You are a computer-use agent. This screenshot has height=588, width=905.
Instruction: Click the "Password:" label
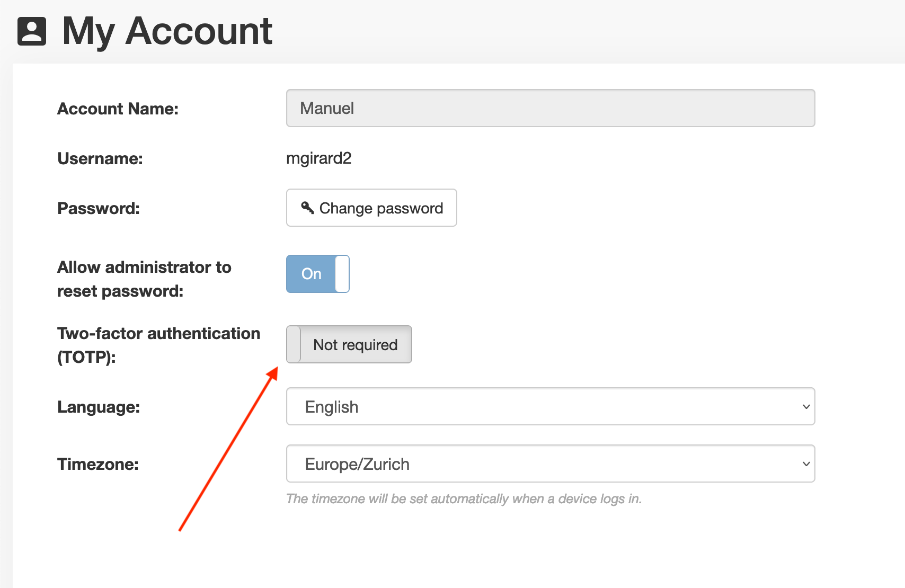pyautogui.click(x=99, y=208)
